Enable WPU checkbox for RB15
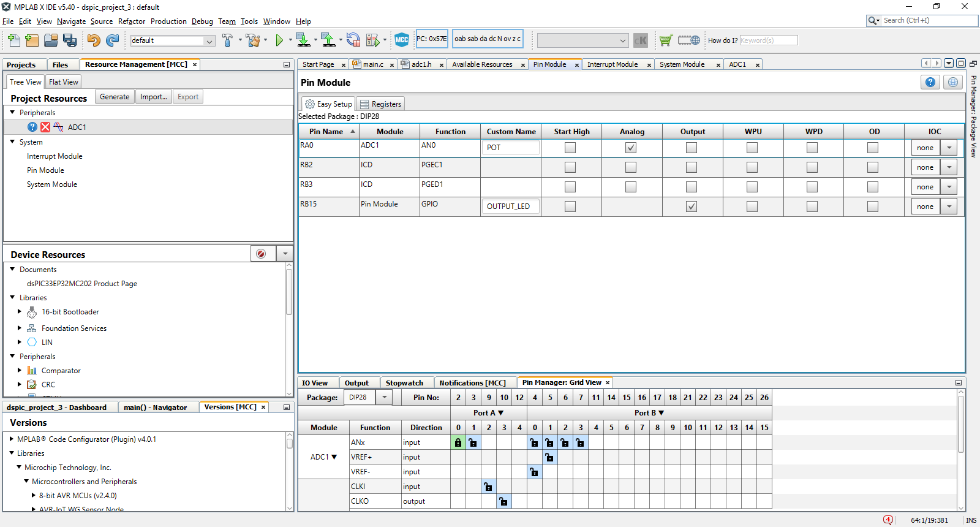The width and height of the screenshot is (980, 527). click(752, 207)
